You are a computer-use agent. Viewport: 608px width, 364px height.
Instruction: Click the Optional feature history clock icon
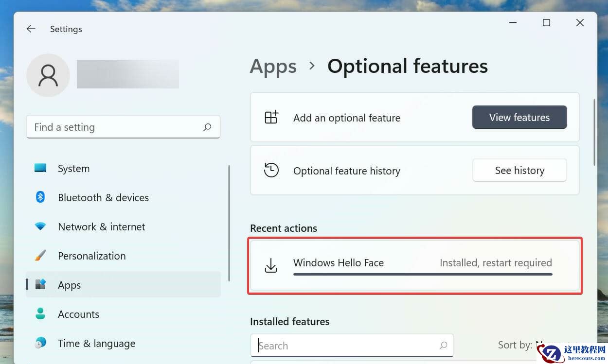(271, 171)
